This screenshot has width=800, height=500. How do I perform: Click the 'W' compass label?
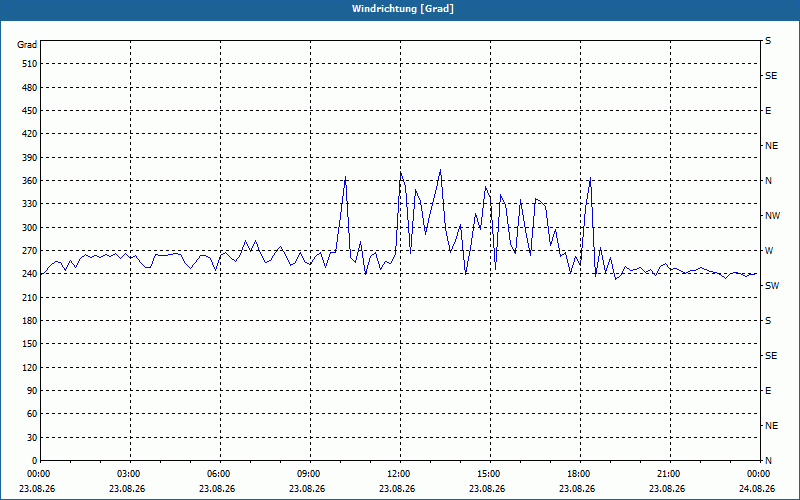coord(769,251)
